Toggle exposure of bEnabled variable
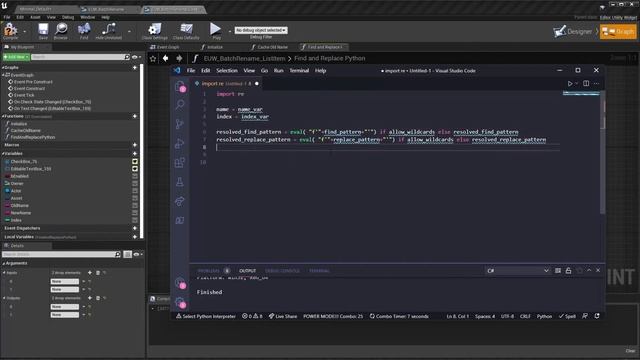 click(135, 176)
